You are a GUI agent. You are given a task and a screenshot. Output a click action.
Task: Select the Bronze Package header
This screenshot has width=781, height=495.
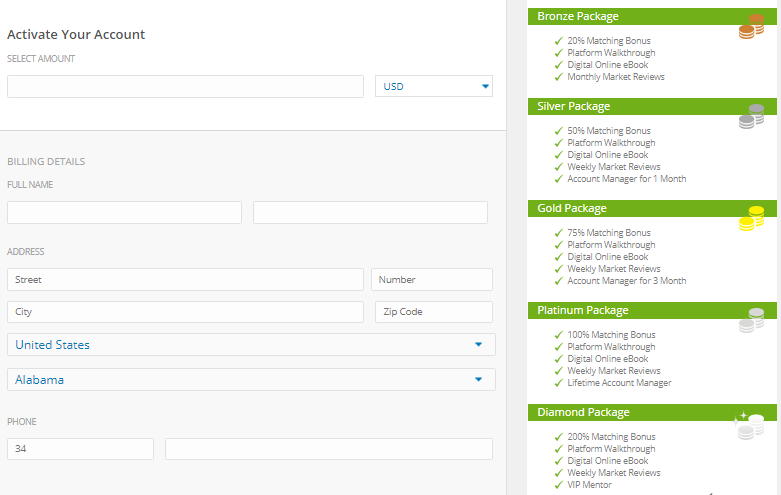tap(652, 16)
